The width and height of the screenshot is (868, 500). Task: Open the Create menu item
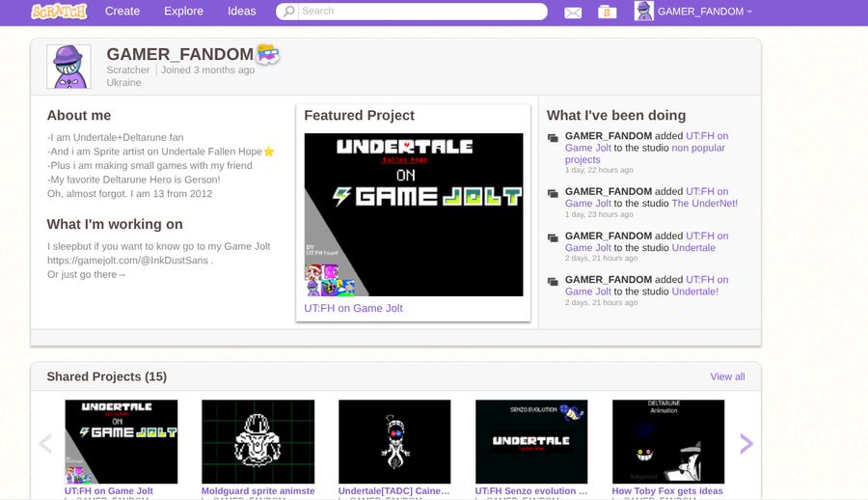point(122,11)
